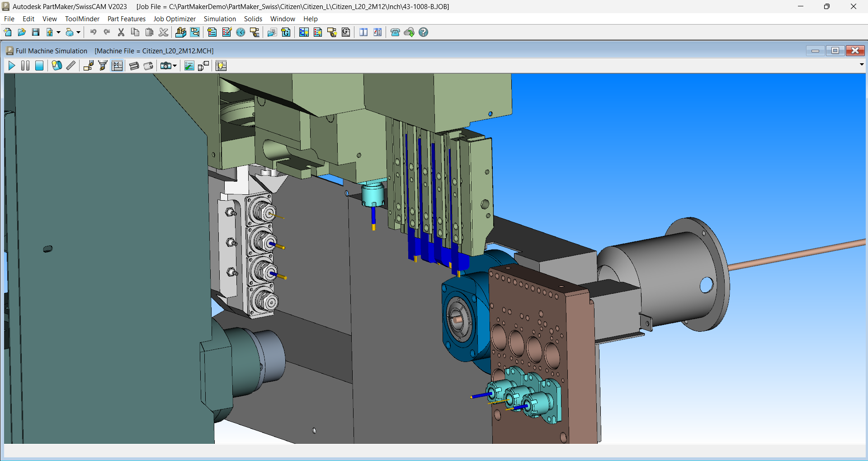This screenshot has height=461, width=868.
Task: Click the clock cycle time icon
Action: pos(241,32)
